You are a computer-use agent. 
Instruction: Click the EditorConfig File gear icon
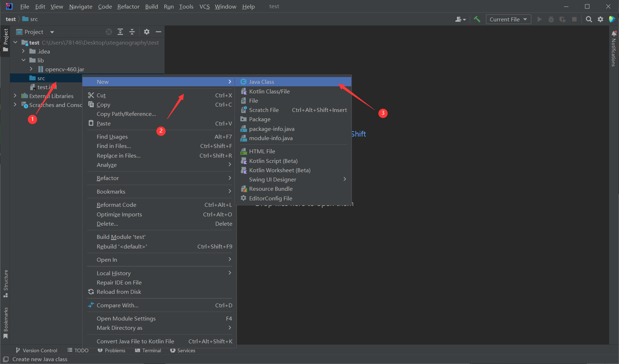[x=243, y=198]
